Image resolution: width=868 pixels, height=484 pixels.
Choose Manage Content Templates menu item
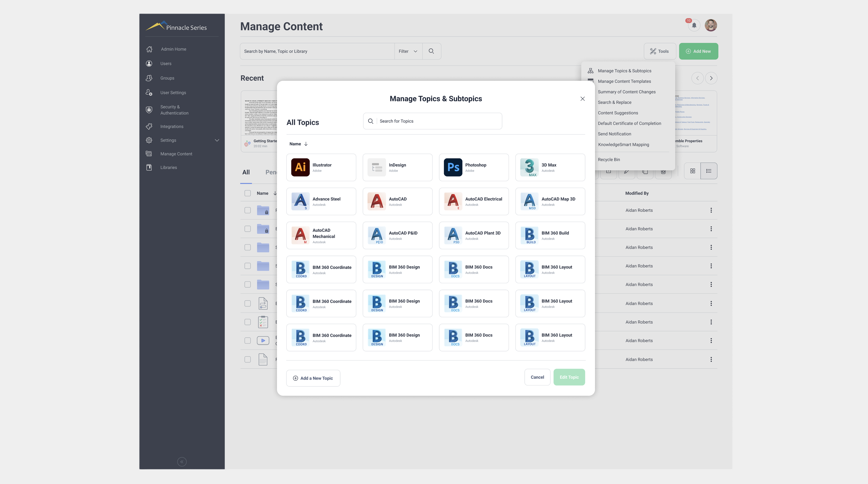click(624, 81)
